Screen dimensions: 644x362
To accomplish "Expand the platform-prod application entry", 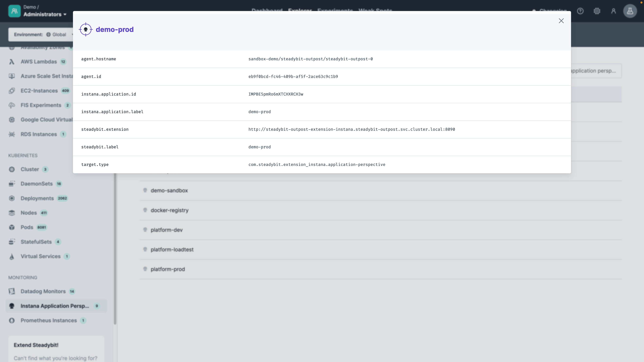I will (x=168, y=269).
